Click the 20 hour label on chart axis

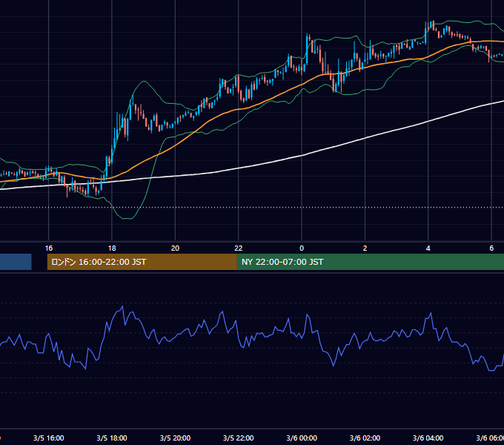(x=175, y=248)
